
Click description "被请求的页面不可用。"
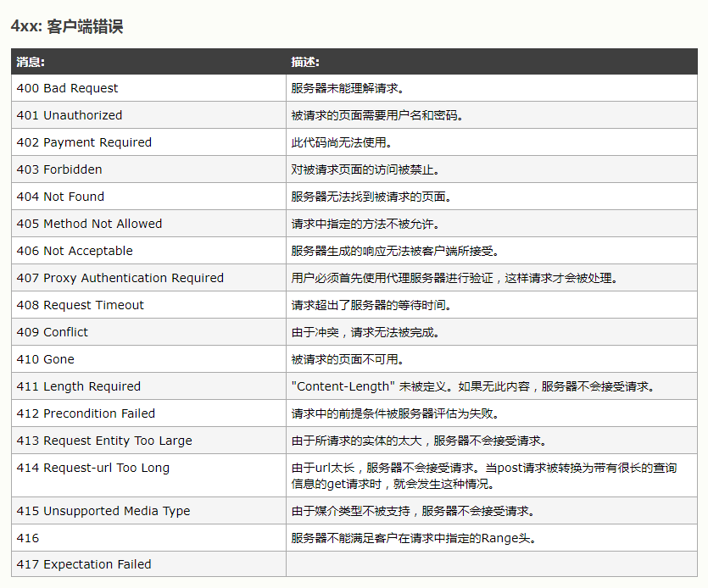(348, 358)
